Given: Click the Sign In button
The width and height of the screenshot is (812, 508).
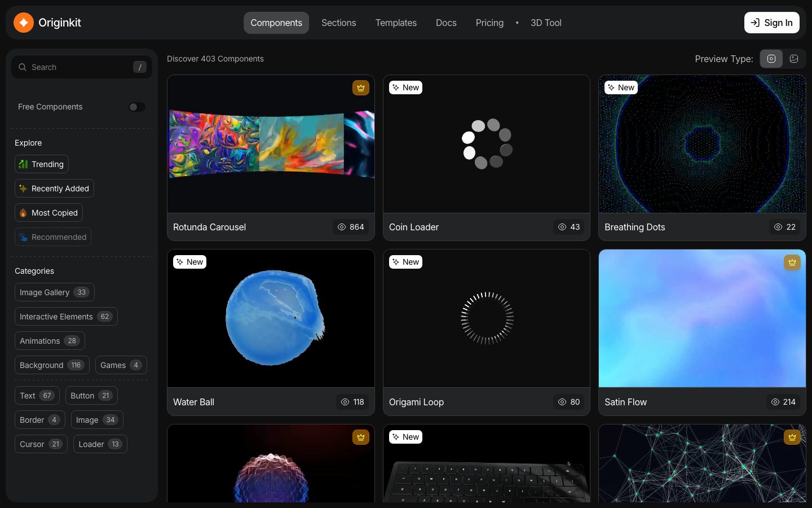Looking at the screenshot, I should pyautogui.click(x=772, y=23).
